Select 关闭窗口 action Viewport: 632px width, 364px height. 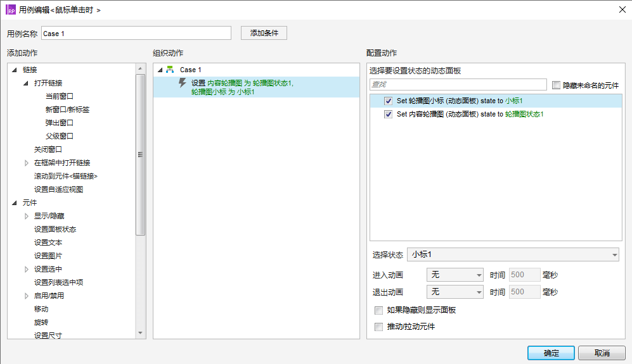tap(48, 149)
